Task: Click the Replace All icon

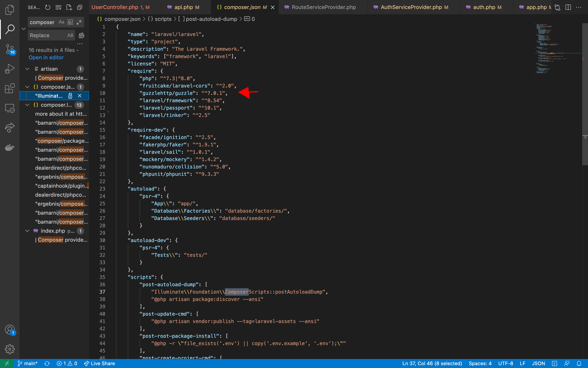Action: (81, 35)
